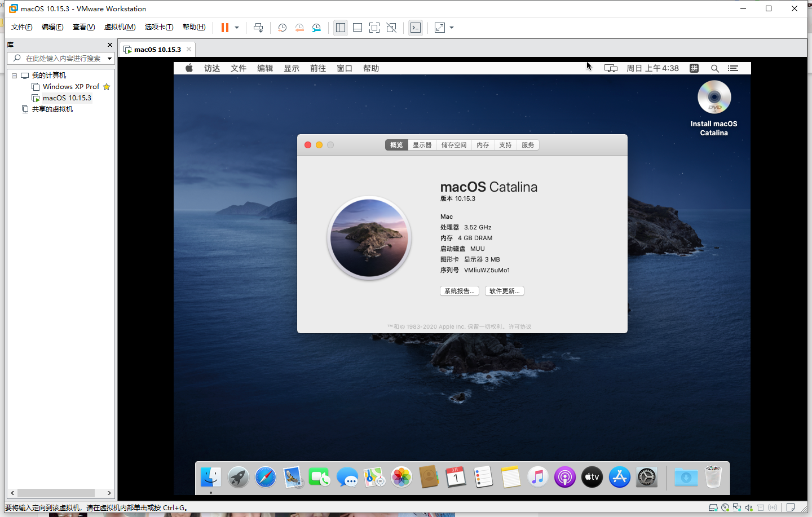The image size is (812, 517).
Task: Click the stretch guest display icon
Action: pos(440,28)
